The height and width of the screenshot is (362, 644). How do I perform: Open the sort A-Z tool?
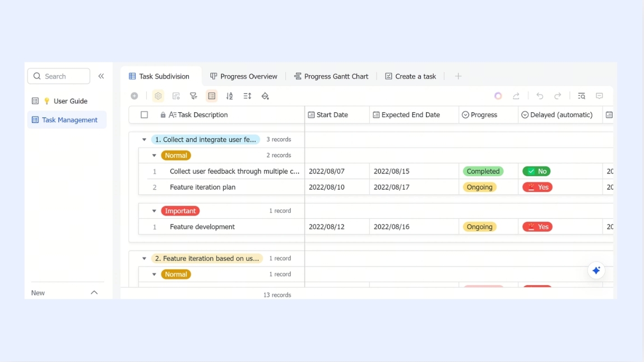[230, 96]
